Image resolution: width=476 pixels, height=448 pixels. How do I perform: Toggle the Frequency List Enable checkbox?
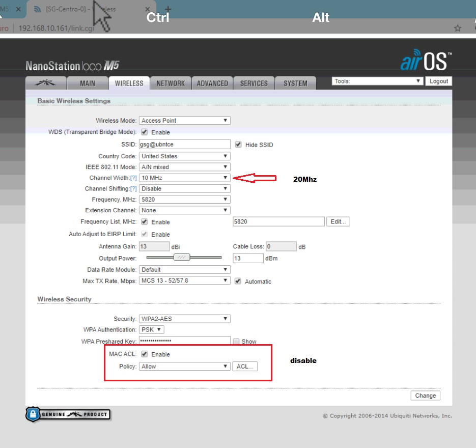click(x=145, y=221)
